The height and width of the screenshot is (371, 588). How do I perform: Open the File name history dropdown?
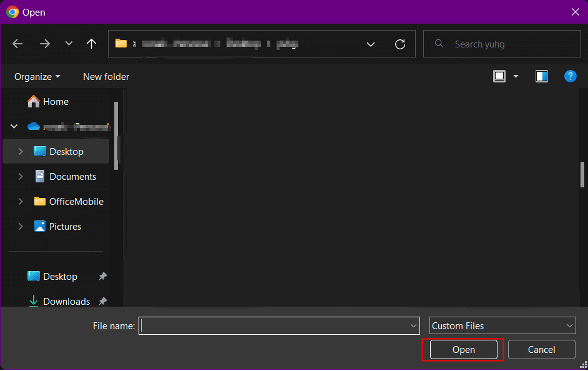click(413, 326)
